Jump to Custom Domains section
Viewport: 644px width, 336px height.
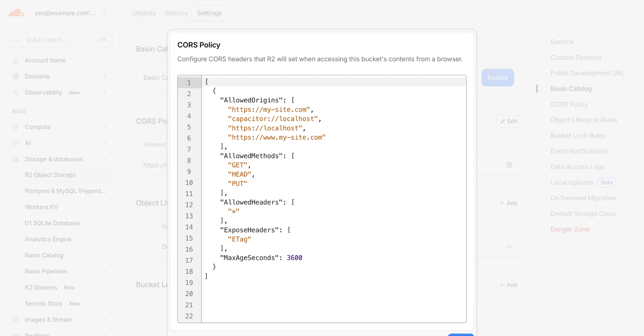point(576,58)
